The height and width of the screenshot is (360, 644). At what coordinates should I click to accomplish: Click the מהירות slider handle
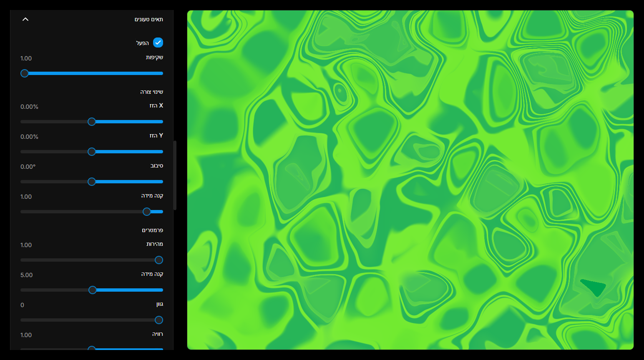coord(159,260)
